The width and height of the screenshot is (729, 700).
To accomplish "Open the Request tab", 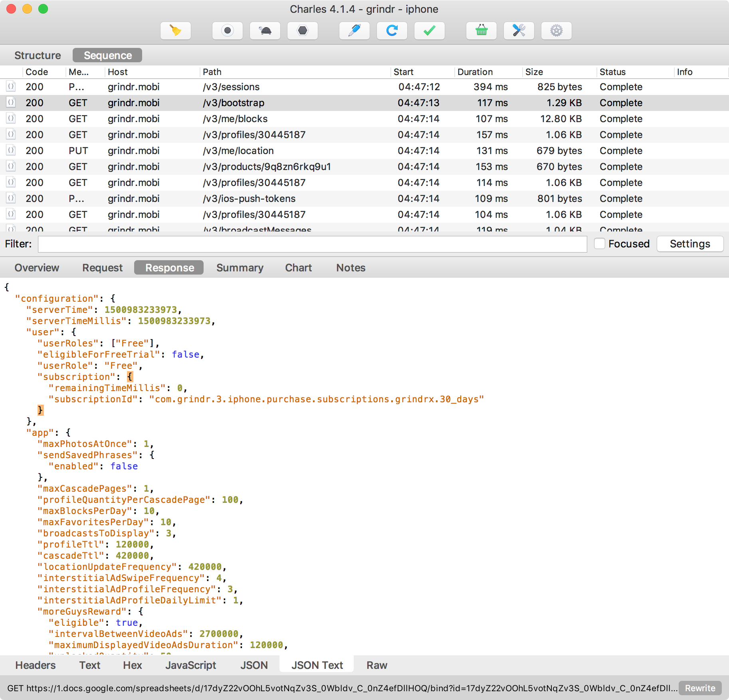I will [x=102, y=268].
